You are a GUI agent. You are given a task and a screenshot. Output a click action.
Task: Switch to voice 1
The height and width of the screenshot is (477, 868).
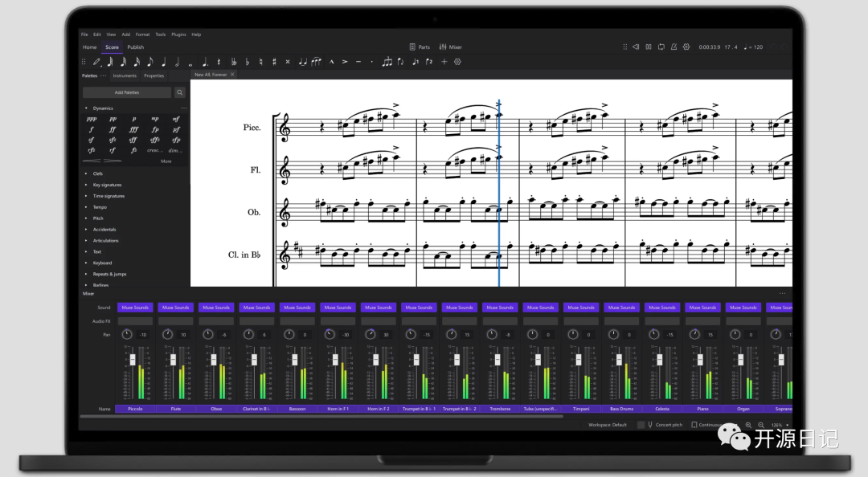tap(416, 62)
